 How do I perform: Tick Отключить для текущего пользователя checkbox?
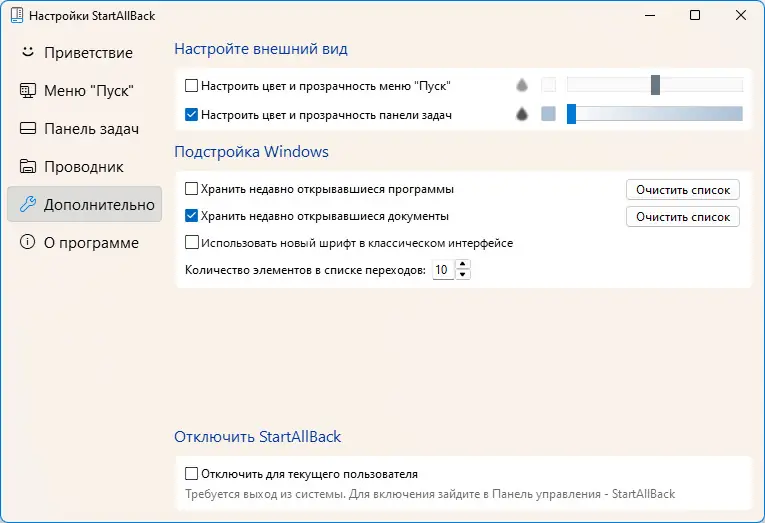point(192,474)
